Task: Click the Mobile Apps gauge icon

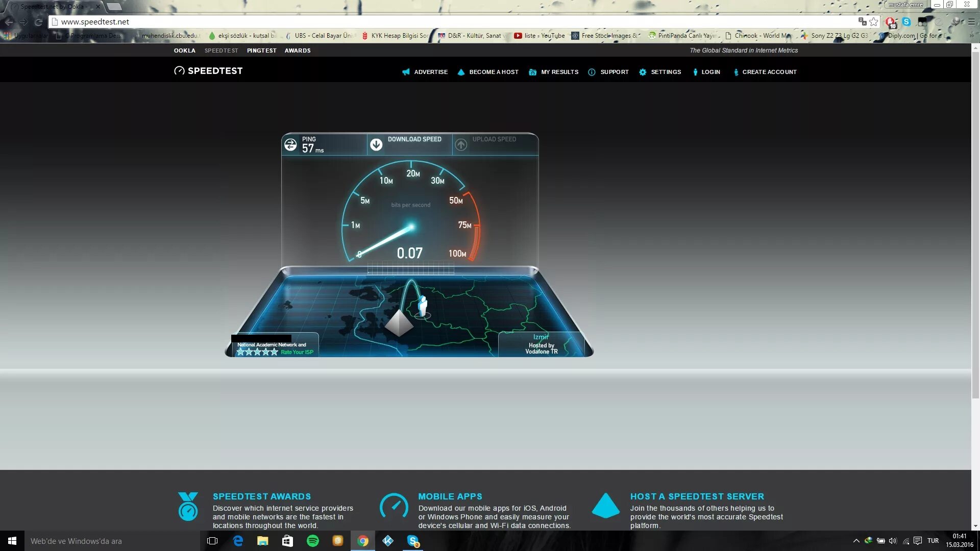Action: pyautogui.click(x=394, y=506)
